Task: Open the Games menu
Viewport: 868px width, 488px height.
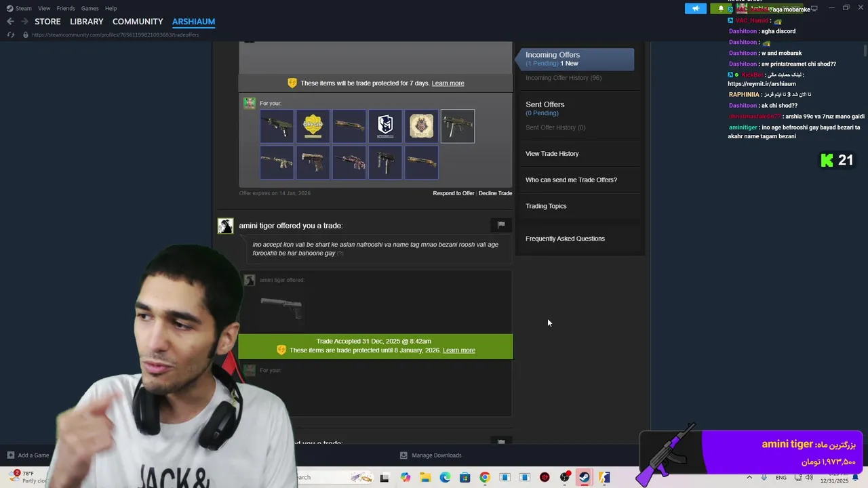Action: (x=90, y=8)
